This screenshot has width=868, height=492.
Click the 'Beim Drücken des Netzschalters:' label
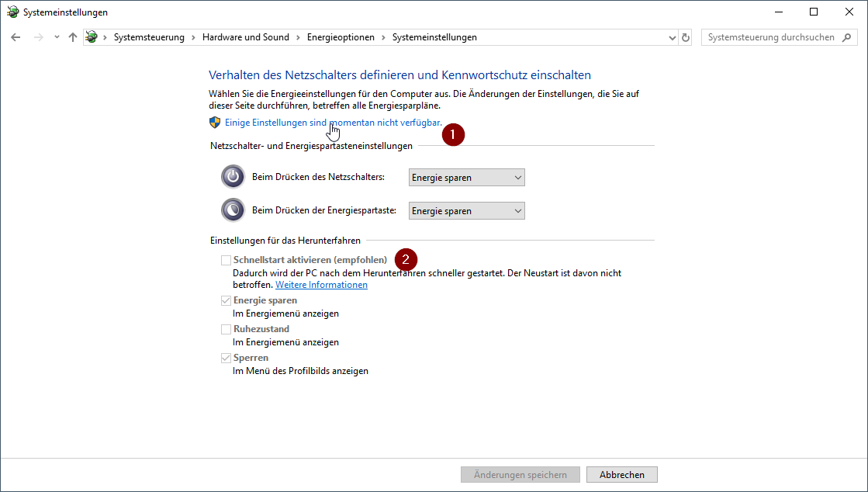tap(318, 177)
